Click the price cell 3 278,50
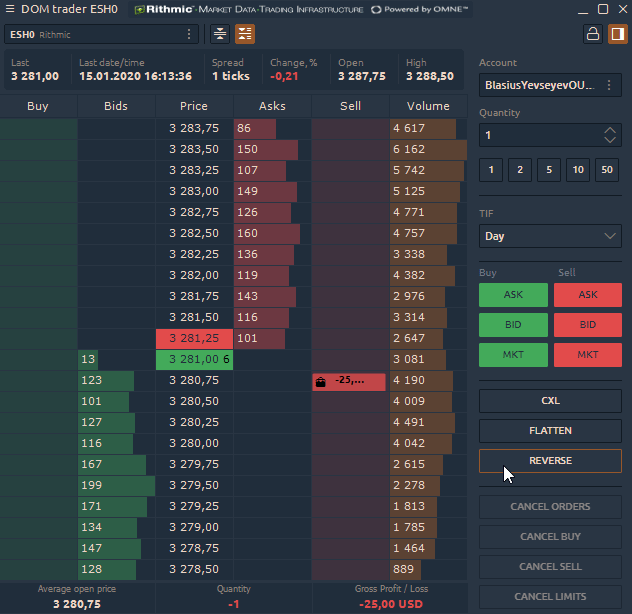This screenshot has width=632, height=614. (194, 569)
